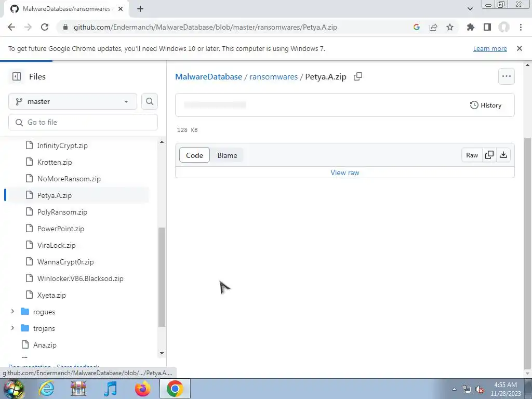The width and height of the screenshot is (532, 399).
Task: Go forward in browser history
Action: (x=28, y=27)
